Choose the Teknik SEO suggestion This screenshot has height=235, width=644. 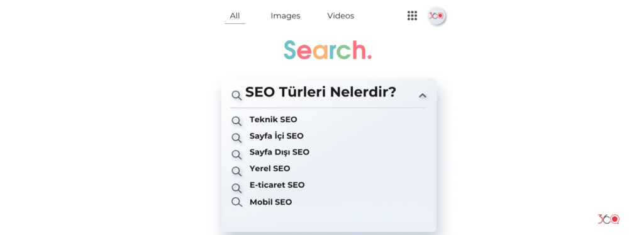[273, 120]
